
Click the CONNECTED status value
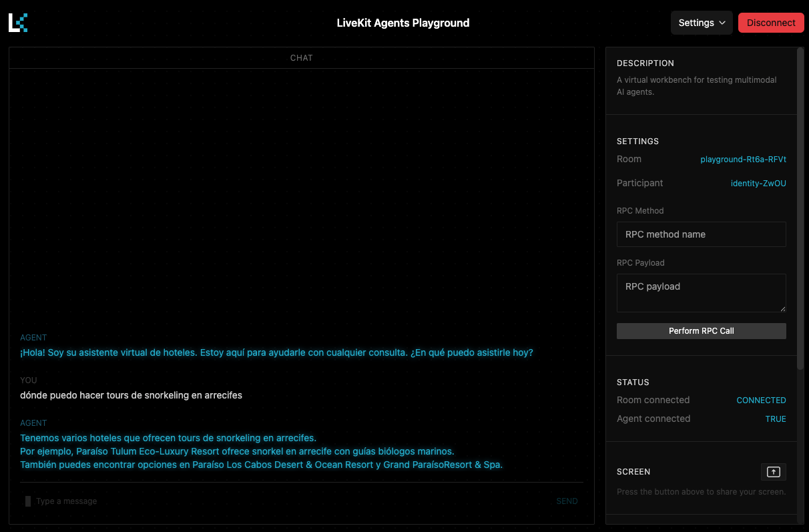pos(761,401)
